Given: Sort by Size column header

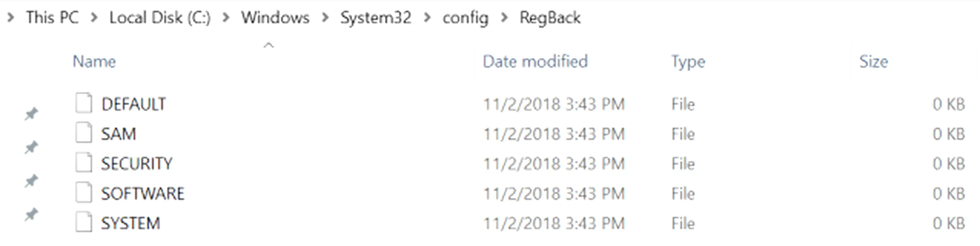Looking at the screenshot, I should 874,61.
